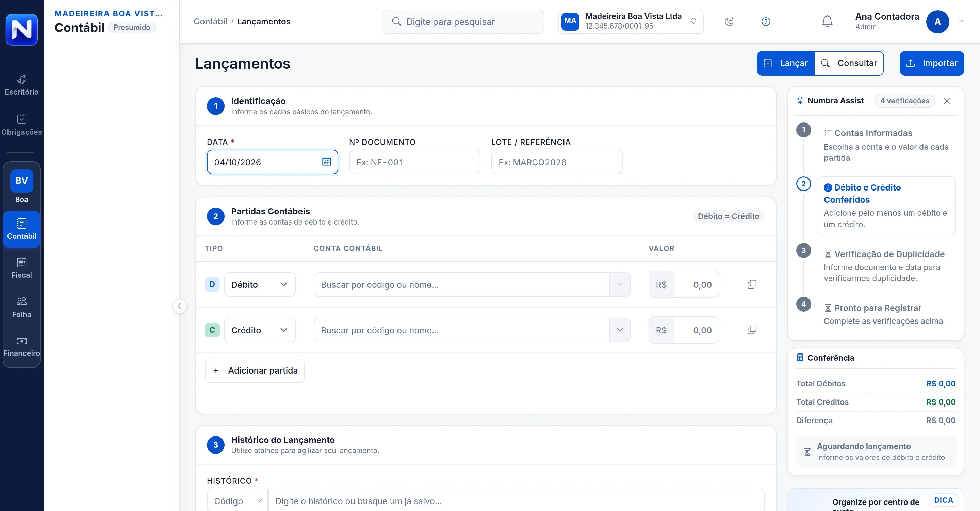Image resolution: width=980 pixels, height=511 pixels.
Task: Open the date picker calendar icon
Action: click(326, 162)
